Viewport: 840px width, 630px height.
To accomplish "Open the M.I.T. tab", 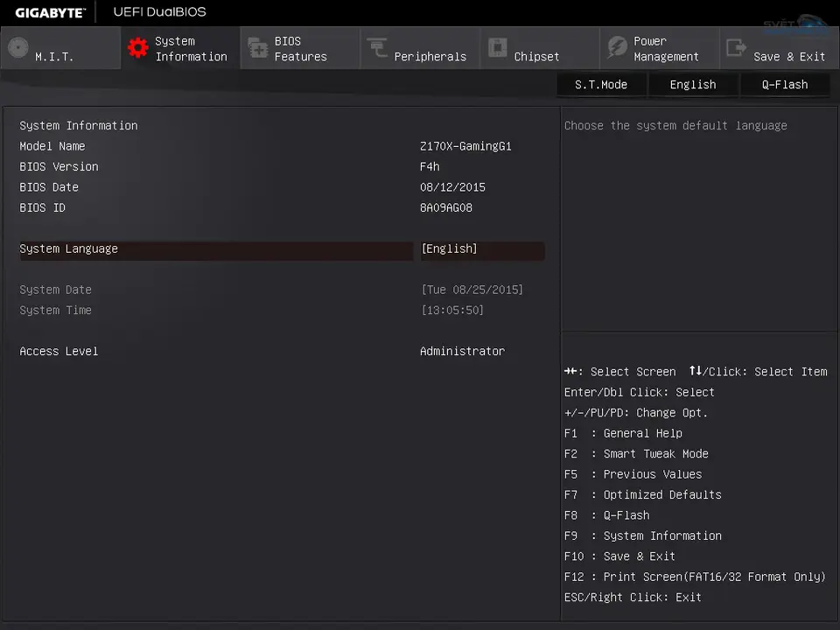I will coord(54,57).
